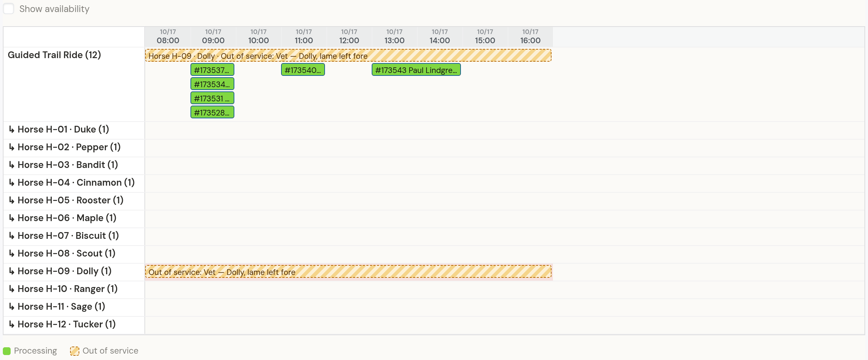
Task: Click the green Processing legend swatch
Action: (x=7, y=351)
